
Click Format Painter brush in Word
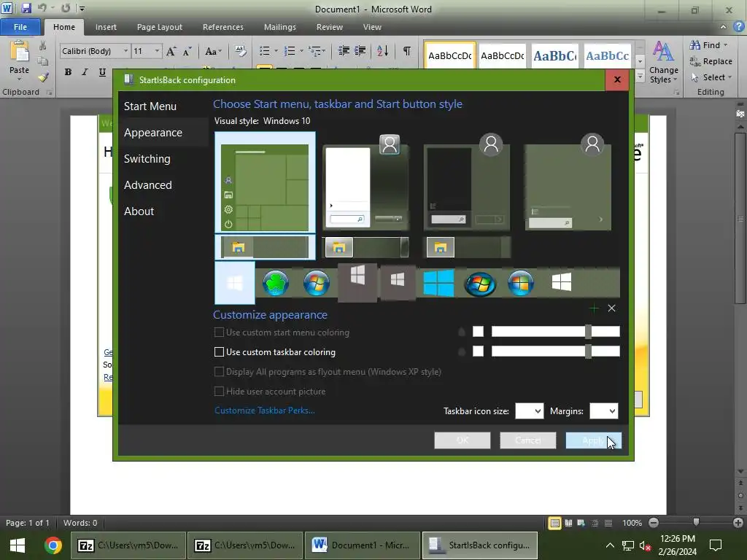pyautogui.click(x=43, y=77)
